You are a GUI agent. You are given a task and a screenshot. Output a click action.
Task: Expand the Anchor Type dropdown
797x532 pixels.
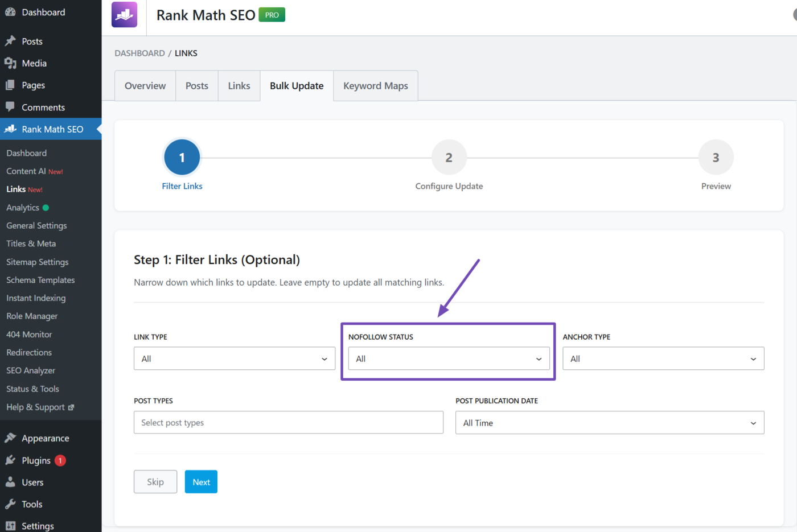click(663, 358)
